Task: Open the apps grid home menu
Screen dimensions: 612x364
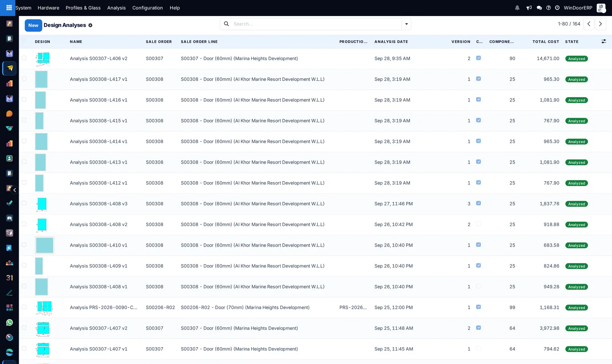Action: [9, 8]
